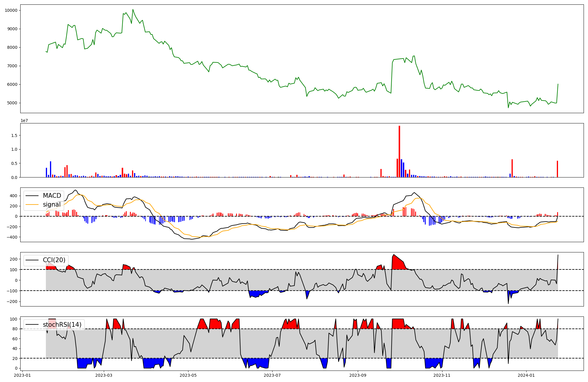This screenshot has width=588, height=382.
Task: Click the 2024-01 x-axis date label
Action: [526, 375]
